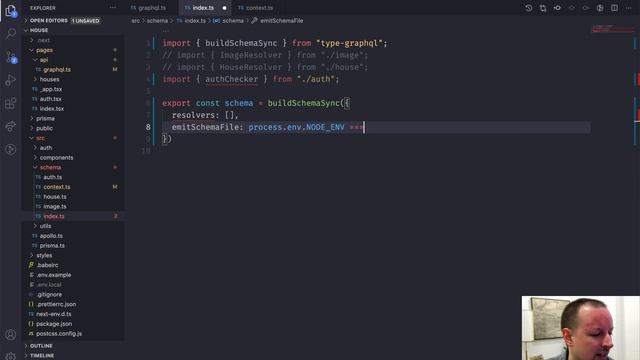The width and height of the screenshot is (640, 360).
Task: Open auth.tsx in pages folder
Action: (x=50, y=99)
